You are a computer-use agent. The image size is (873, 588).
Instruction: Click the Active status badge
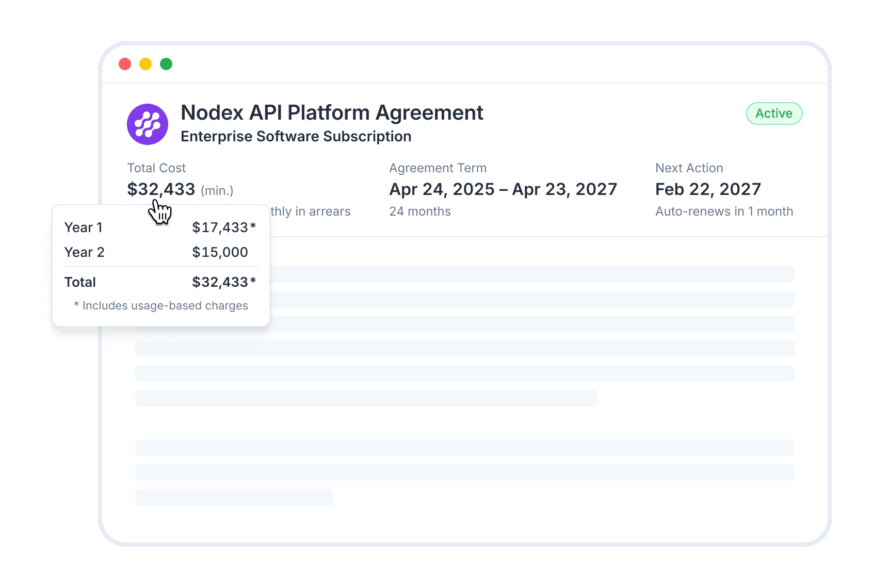click(x=774, y=113)
